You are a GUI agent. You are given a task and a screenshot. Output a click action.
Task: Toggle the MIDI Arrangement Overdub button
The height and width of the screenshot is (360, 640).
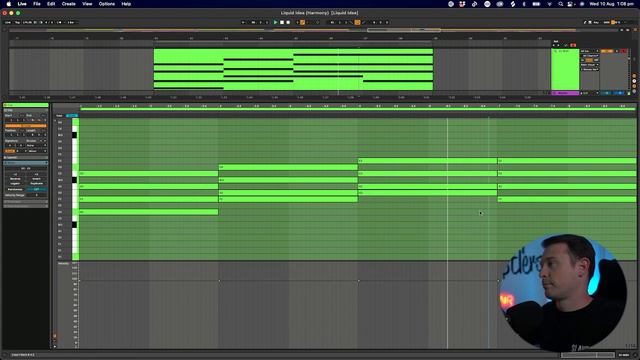pos(297,22)
